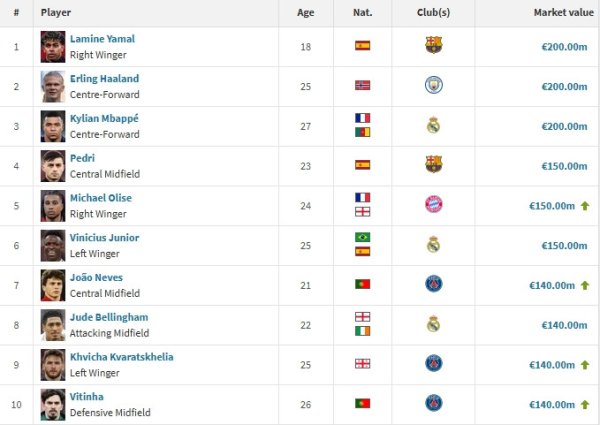Click the Player column header
This screenshot has width=600, height=425.
(56, 13)
